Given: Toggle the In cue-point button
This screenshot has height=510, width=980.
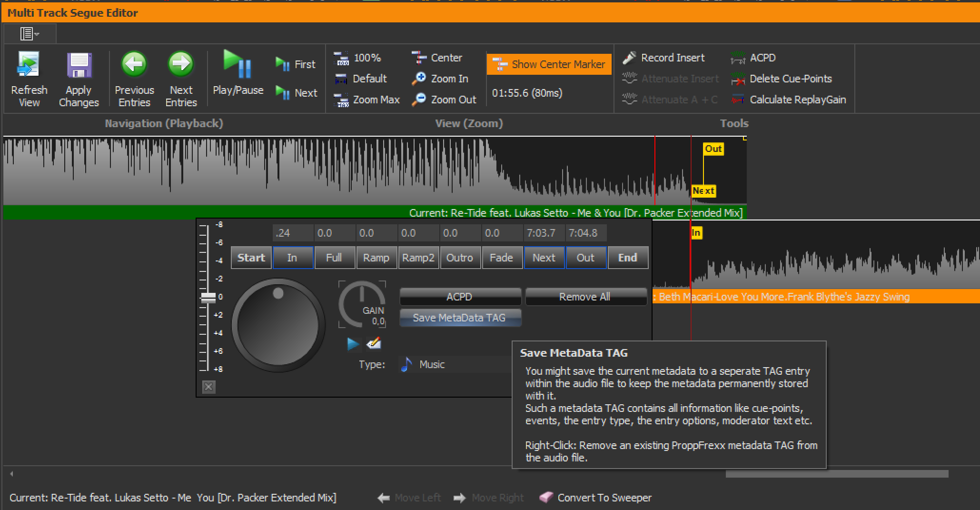Looking at the screenshot, I should pos(292,258).
